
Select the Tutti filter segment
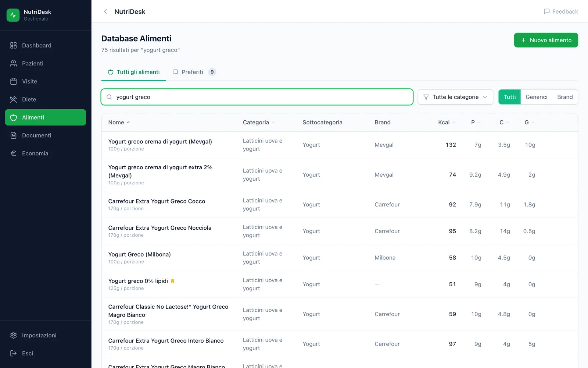[x=509, y=97]
